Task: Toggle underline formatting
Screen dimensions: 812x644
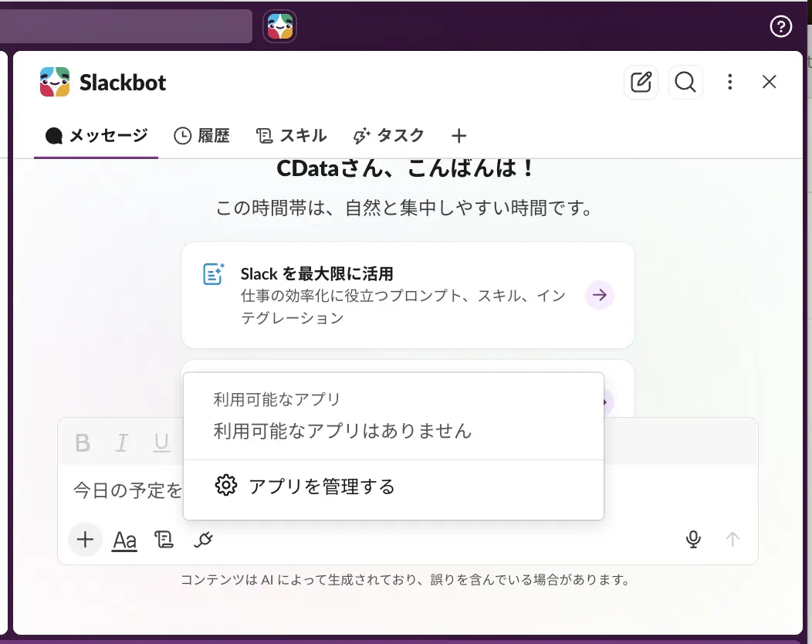Action: coord(161,443)
